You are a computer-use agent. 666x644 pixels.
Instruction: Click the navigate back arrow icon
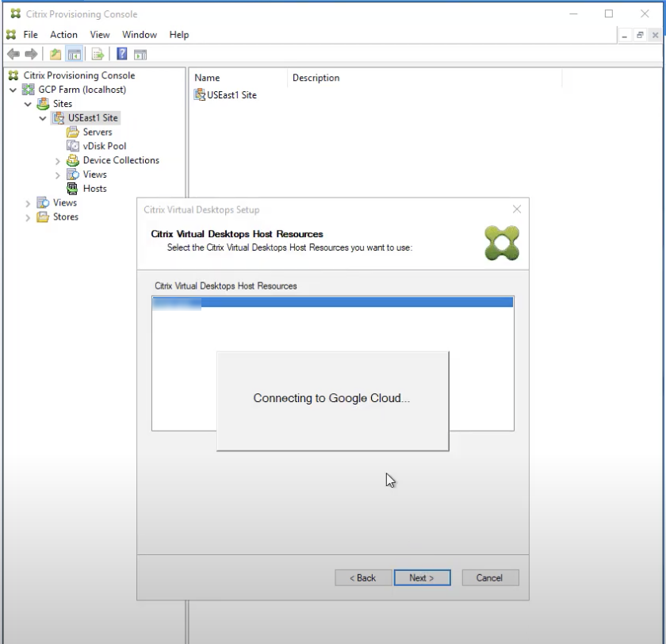[13, 54]
